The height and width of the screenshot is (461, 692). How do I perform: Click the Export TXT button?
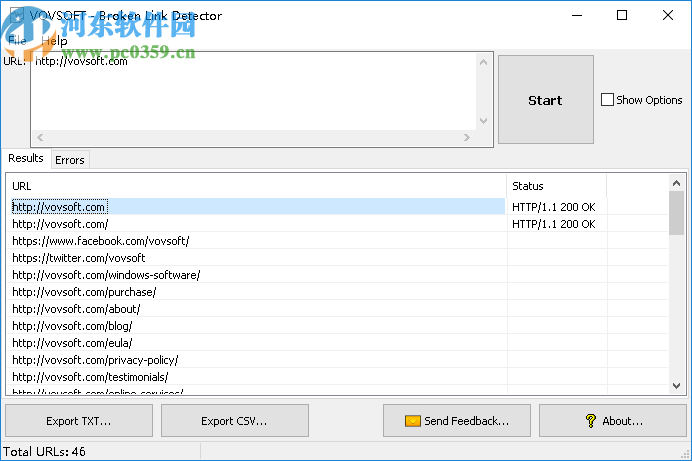click(79, 421)
